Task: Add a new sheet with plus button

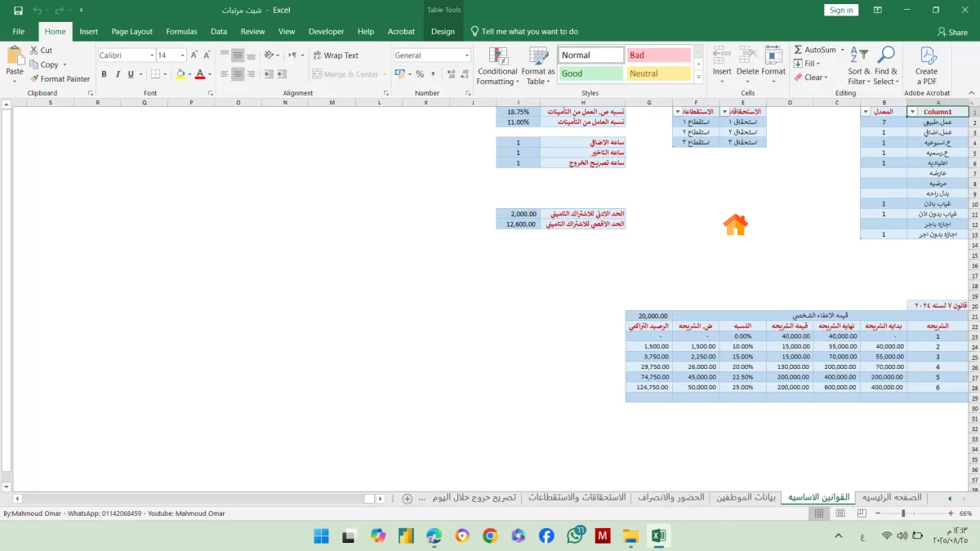Action: [407, 498]
